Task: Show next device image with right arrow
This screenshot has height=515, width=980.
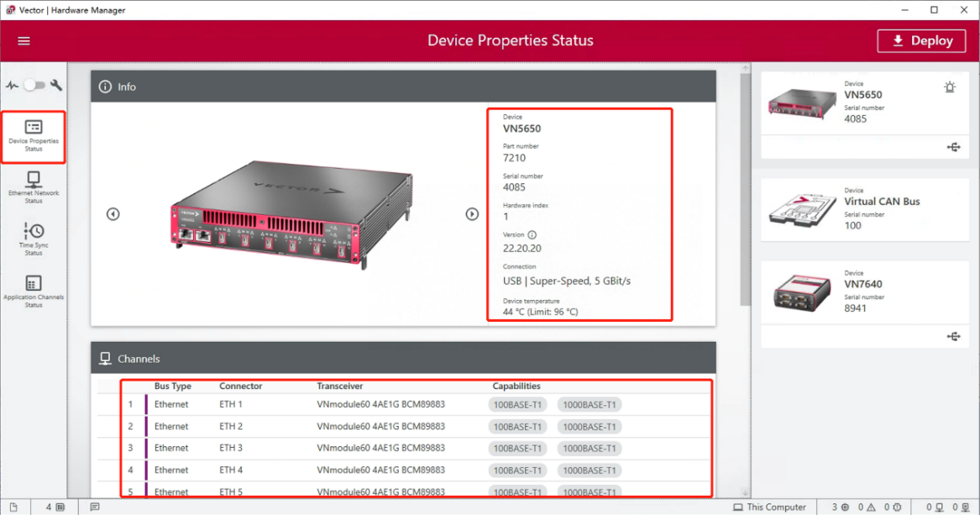Action: point(471,213)
